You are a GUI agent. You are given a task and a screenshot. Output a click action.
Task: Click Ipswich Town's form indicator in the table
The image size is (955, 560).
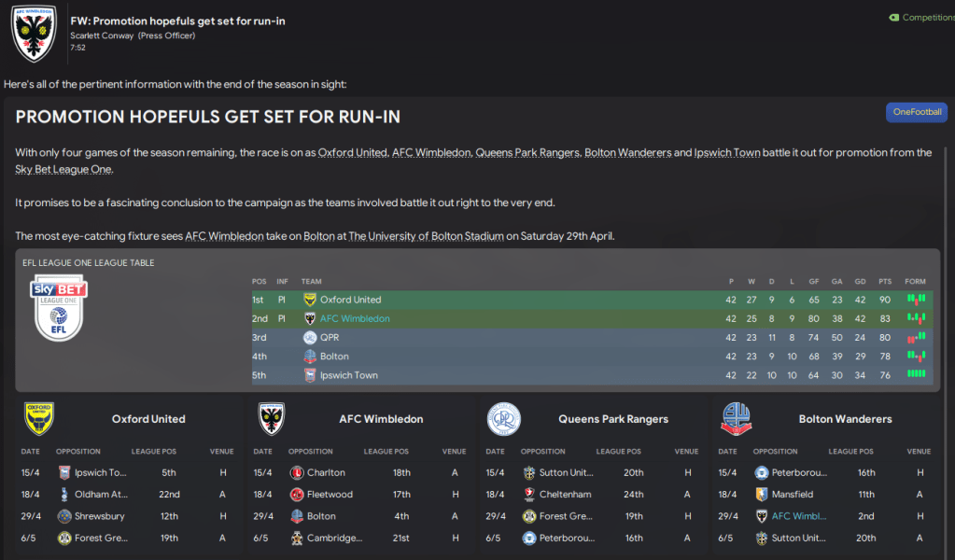916,375
